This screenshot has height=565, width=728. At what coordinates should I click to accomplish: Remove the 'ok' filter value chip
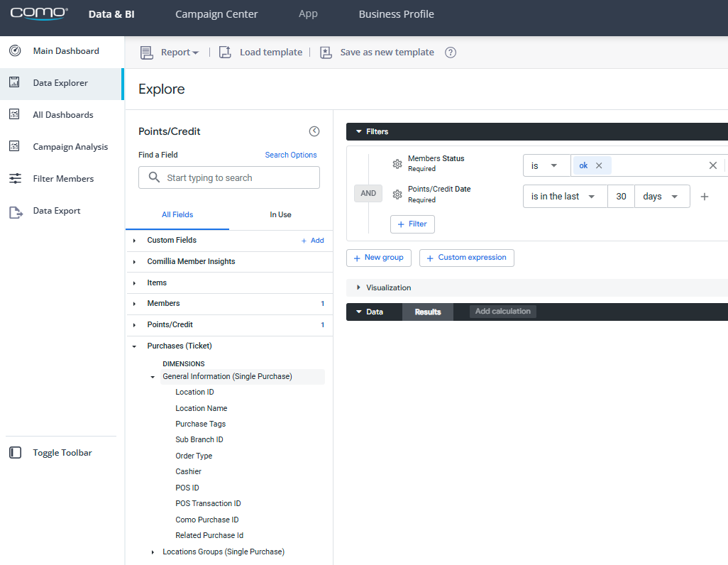point(599,165)
